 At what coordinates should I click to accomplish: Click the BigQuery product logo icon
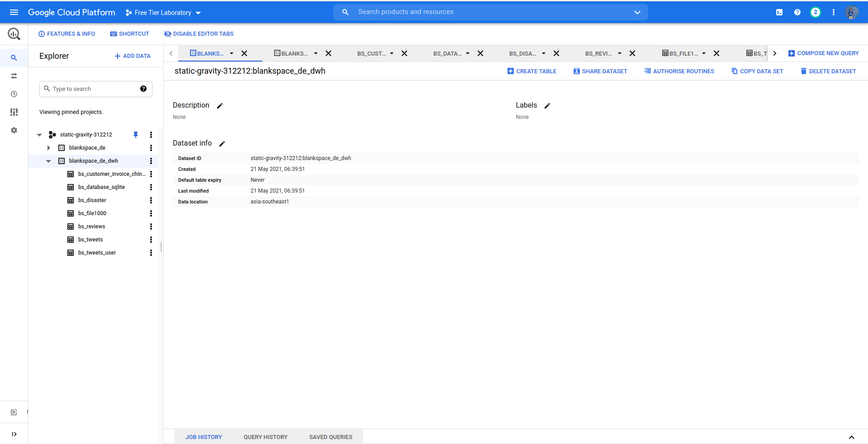coord(14,34)
